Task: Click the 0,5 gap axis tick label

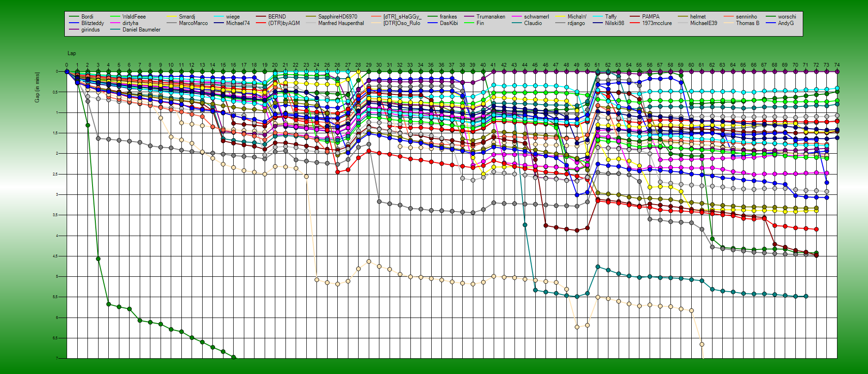Action: click(x=55, y=92)
